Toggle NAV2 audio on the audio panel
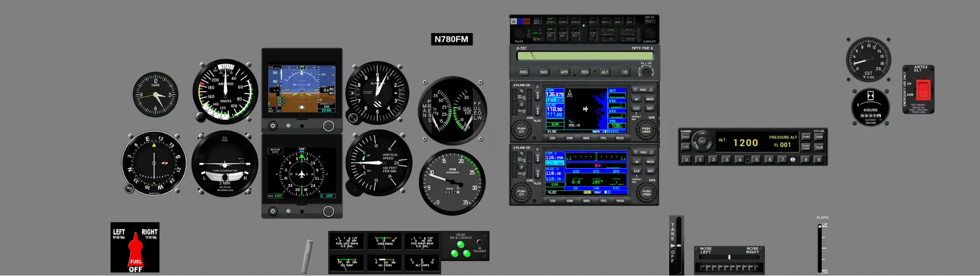Image resolution: width=980 pixels, height=276 pixels. (x=605, y=21)
